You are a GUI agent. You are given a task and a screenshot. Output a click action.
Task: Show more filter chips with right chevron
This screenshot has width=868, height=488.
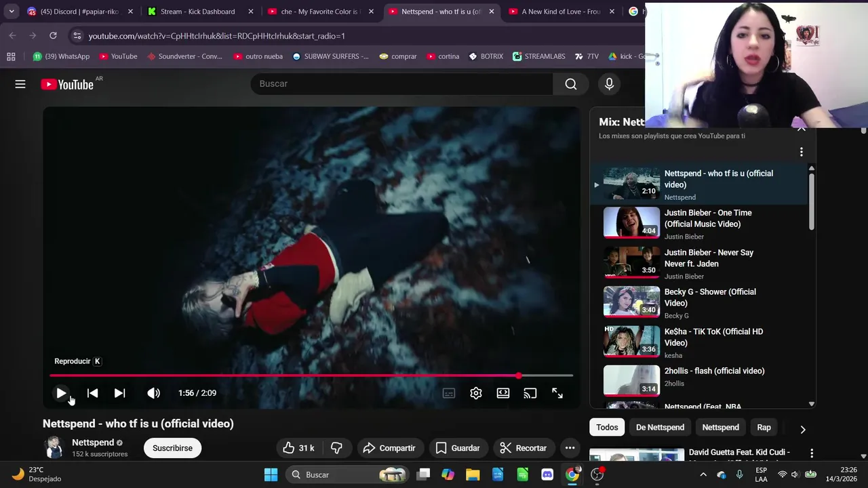pyautogui.click(x=803, y=429)
